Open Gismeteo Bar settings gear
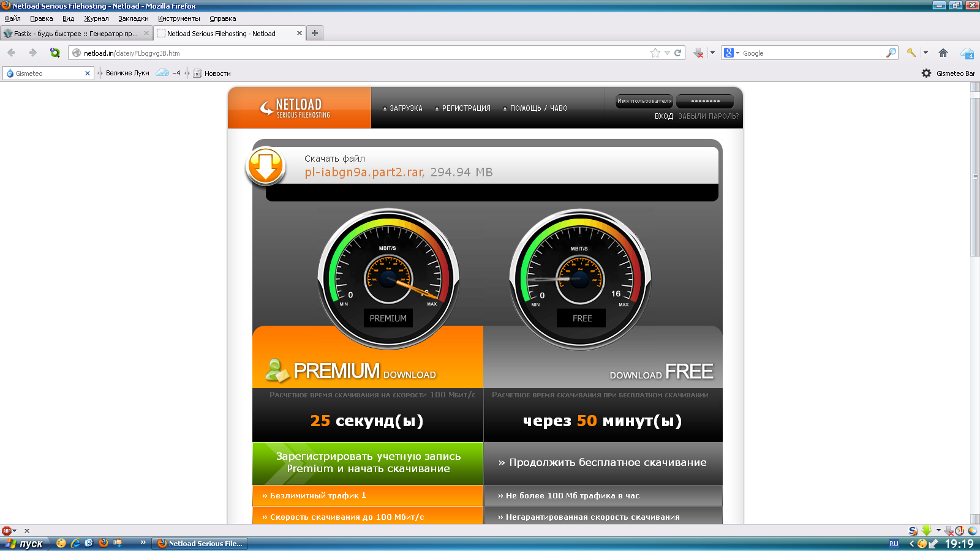 pos(926,73)
